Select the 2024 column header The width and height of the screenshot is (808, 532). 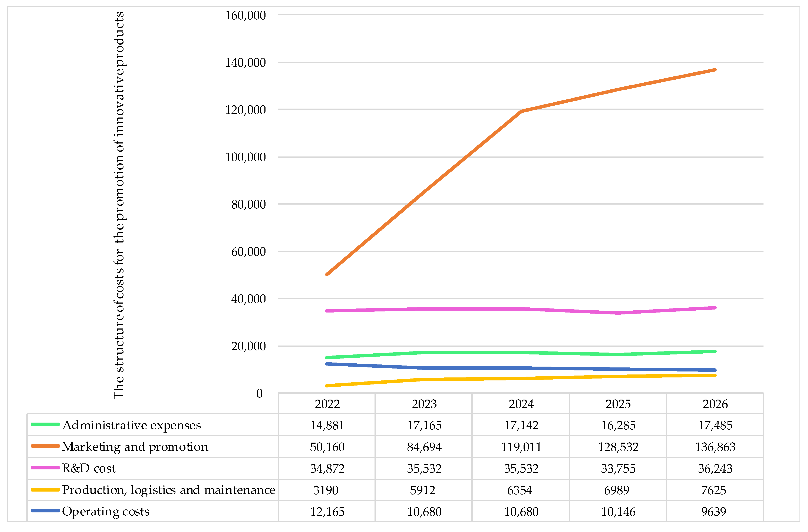coord(521,404)
